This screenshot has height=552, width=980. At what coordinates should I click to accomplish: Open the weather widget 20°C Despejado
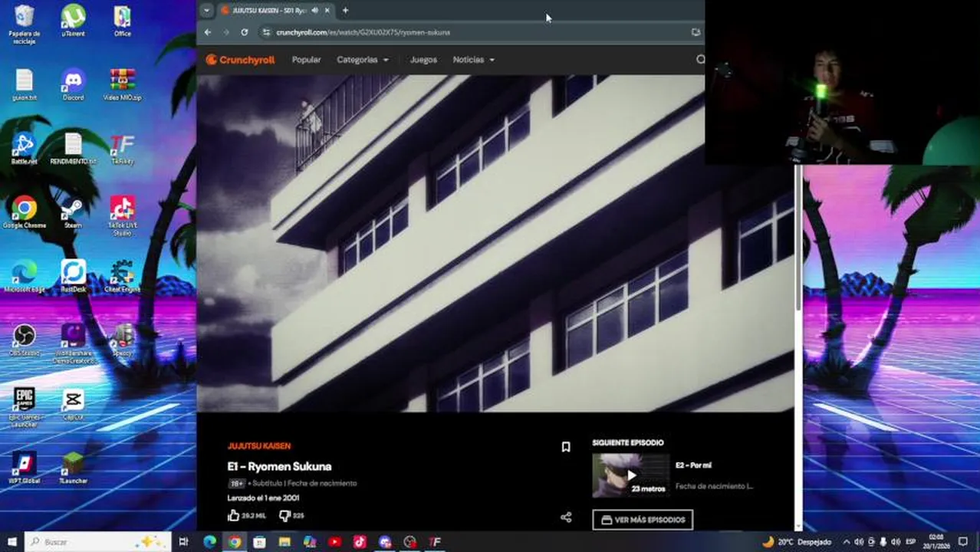tap(797, 541)
